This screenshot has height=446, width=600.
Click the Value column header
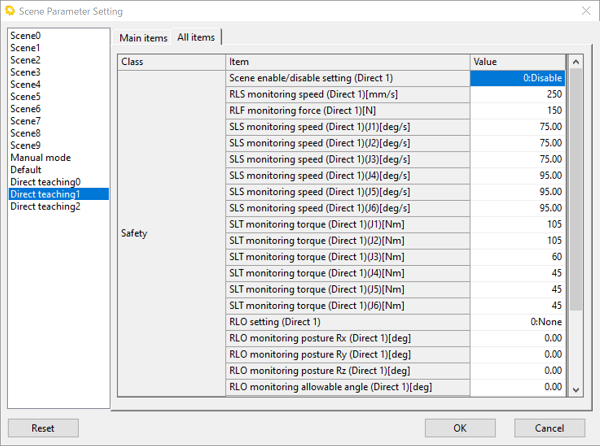[518, 62]
